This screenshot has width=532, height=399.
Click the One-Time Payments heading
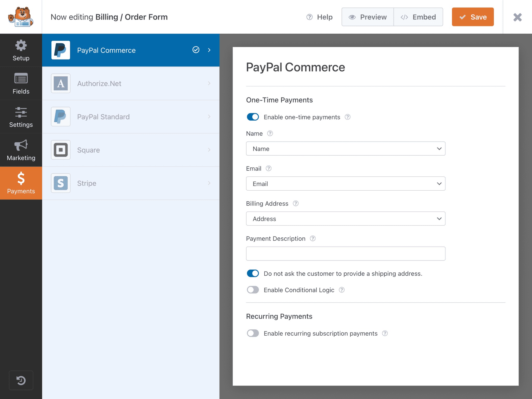279,100
